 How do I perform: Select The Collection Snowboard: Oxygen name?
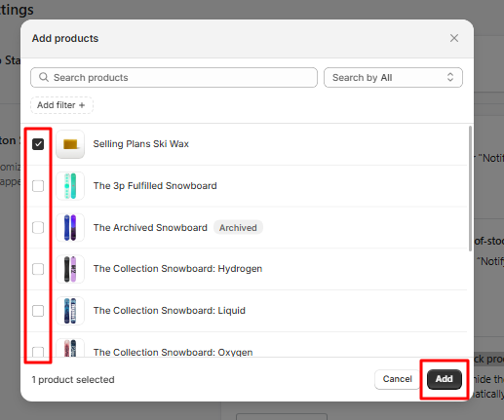[173, 352]
